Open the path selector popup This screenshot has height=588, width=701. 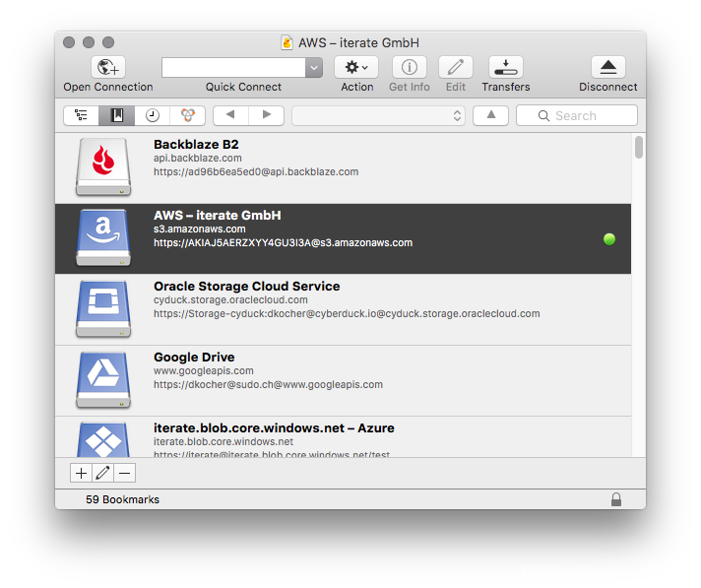[378, 116]
